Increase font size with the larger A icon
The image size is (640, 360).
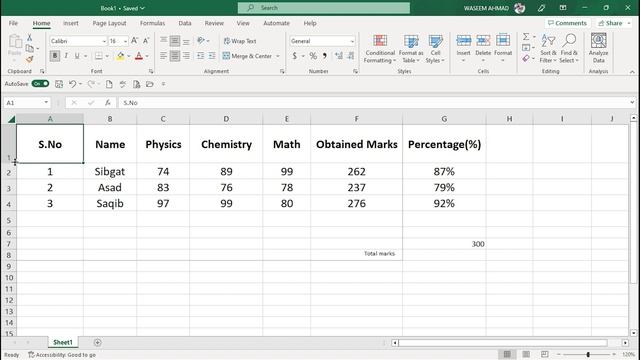click(x=134, y=41)
